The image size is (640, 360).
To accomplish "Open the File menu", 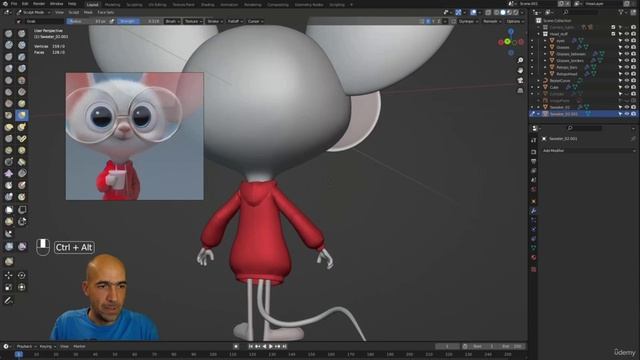I will [14, 4].
